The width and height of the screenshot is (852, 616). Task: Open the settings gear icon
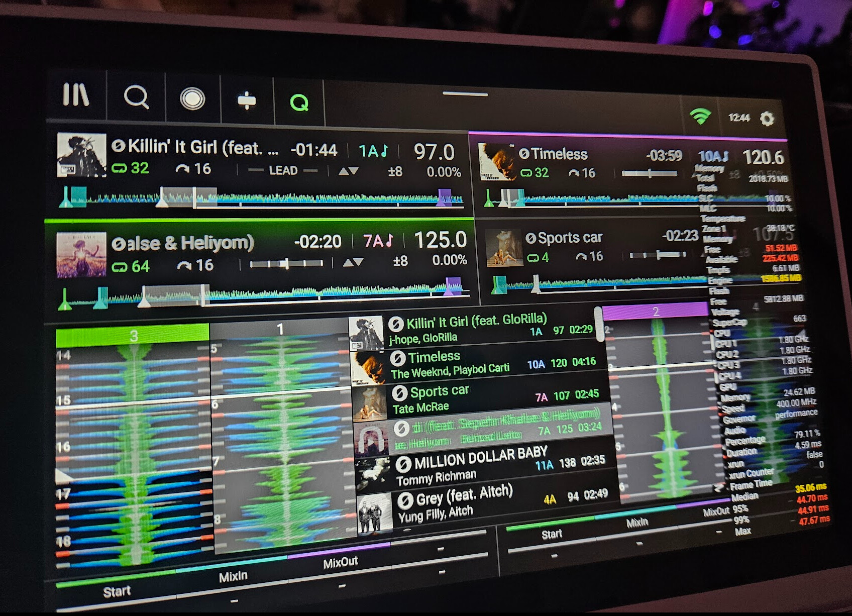click(767, 119)
